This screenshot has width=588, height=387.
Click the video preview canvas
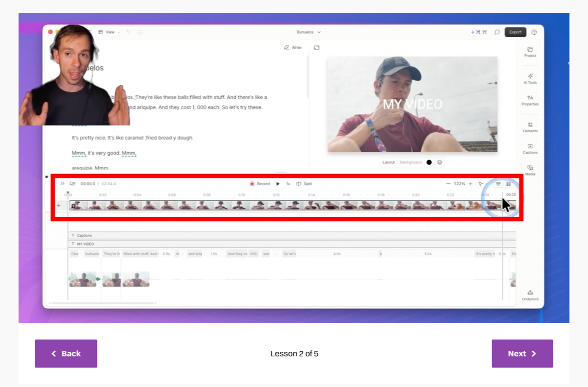point(412,104)
